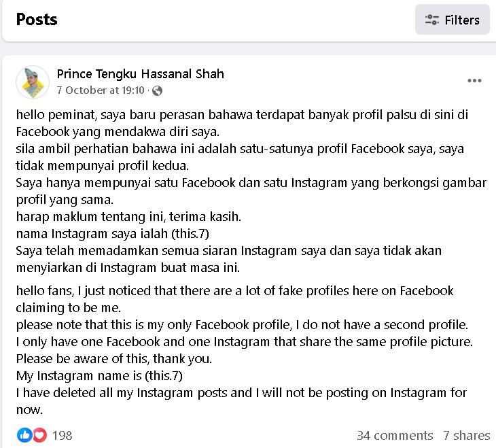This screenshot has height=448, width=496.
Task: Click the blue thumbs-up Like reaction icon
Action: pyautogui.click(x=24, y=435)
